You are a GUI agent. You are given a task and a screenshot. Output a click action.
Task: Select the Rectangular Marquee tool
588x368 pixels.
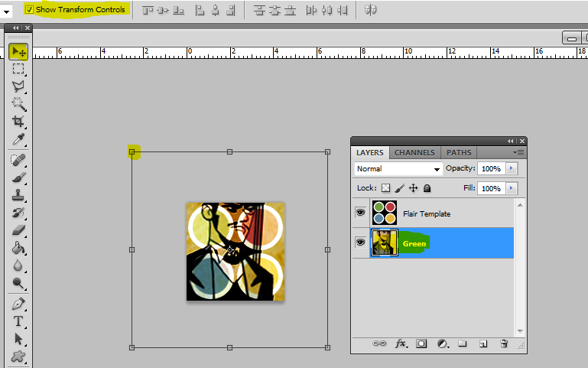[x=18, y=69]
